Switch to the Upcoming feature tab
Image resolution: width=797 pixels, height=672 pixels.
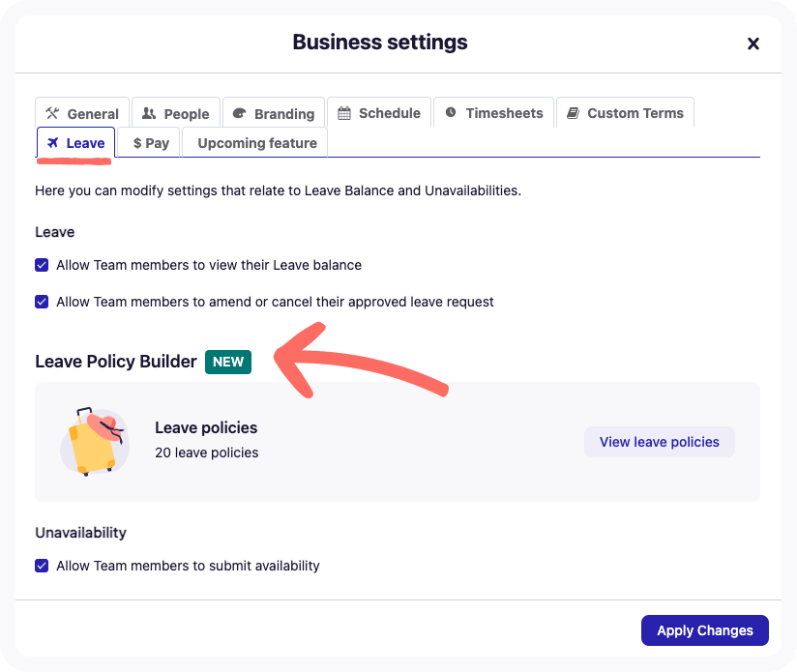coord(256,143)
